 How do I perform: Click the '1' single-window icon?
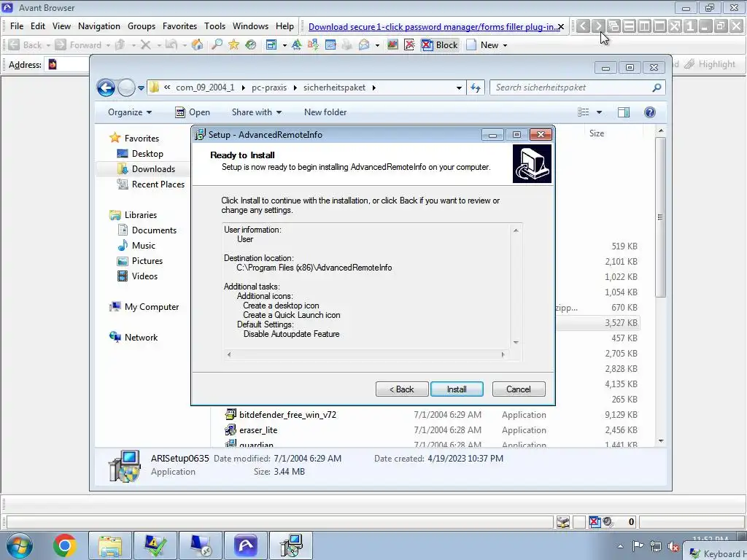690,26
